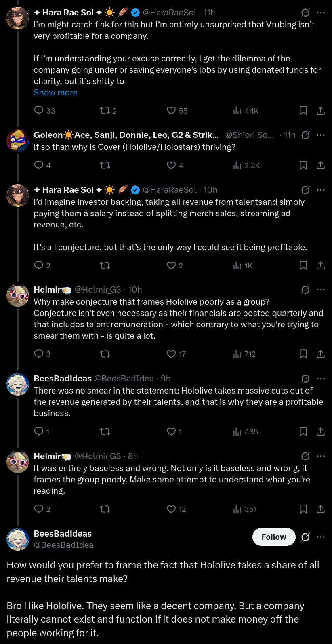Open @HaraRaeSol handle on first tweet
The height and width of the screenshot is (644, 332).
[x=170, y=13]
